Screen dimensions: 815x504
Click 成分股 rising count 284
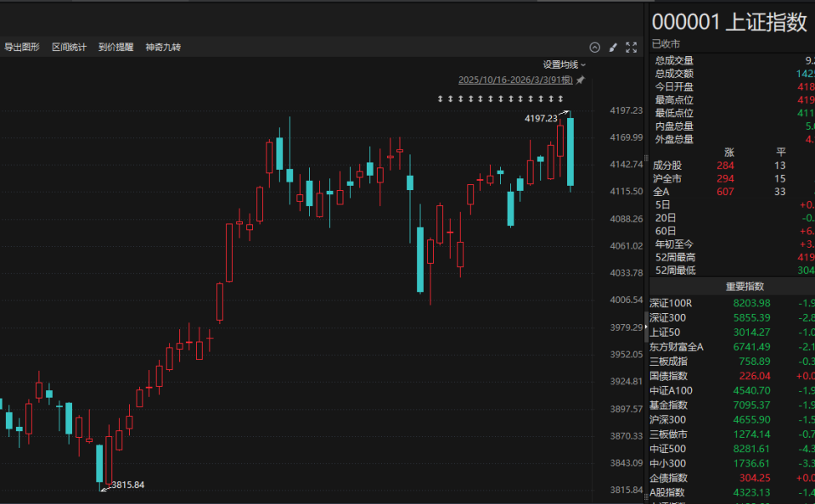pos(725,165)
